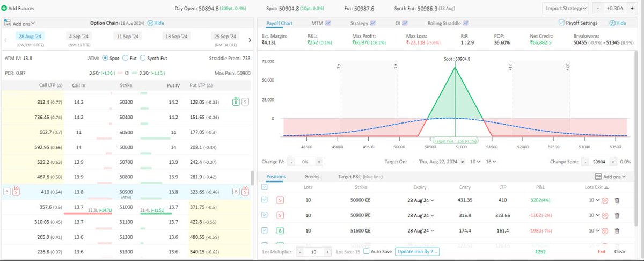Image resolution: width=644 pixels, height=261 pixels.
Task: Hide the Option Chain panel
Action: coord(156,23)
